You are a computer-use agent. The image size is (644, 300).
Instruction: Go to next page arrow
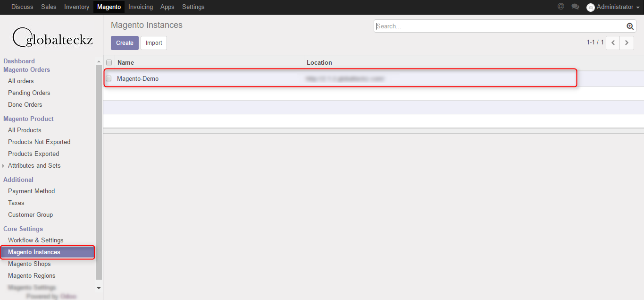coord(627,43)
